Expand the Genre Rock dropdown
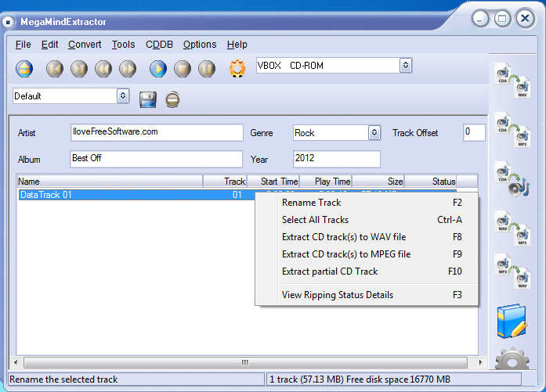 point(374,132)
